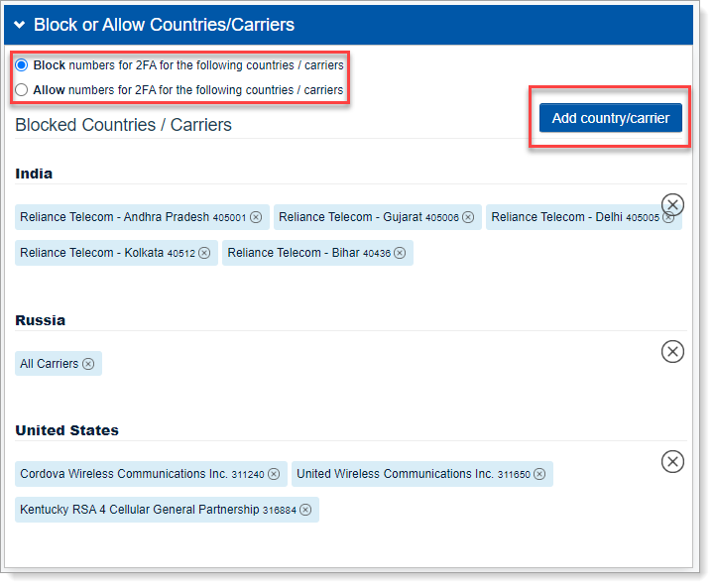Remove Kentucky RSA 4 Cellular carrier tag
The image size is (715, 588).
[305, 510]
